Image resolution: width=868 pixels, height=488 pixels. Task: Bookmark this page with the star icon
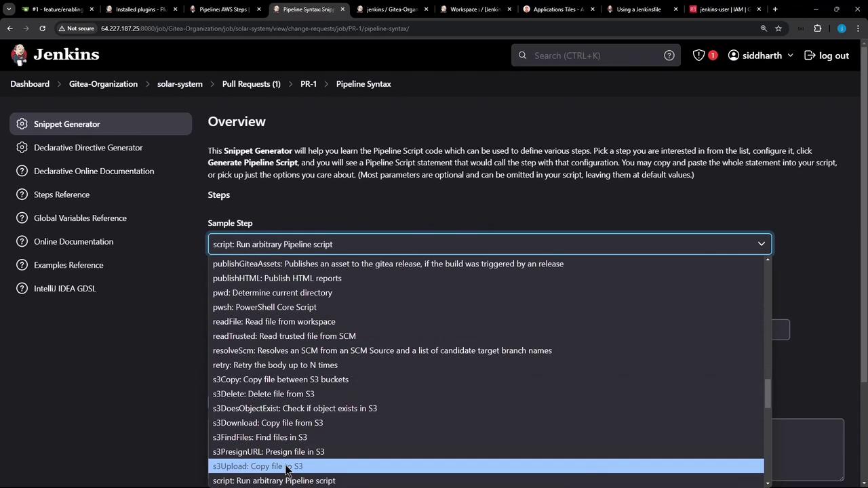(778, 28)
